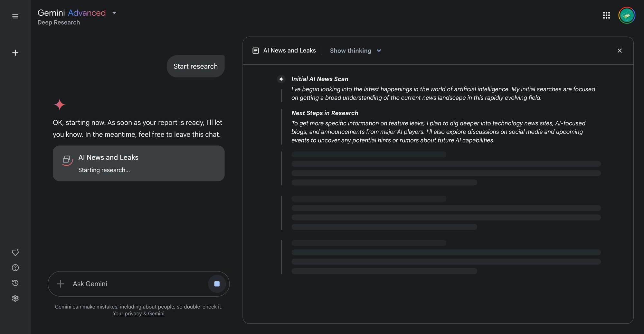Image resolution: width=644 pixels, height=334 pixels.
Task: Click the plus icon in Ask Gemini box
Action: pos(61,284)
